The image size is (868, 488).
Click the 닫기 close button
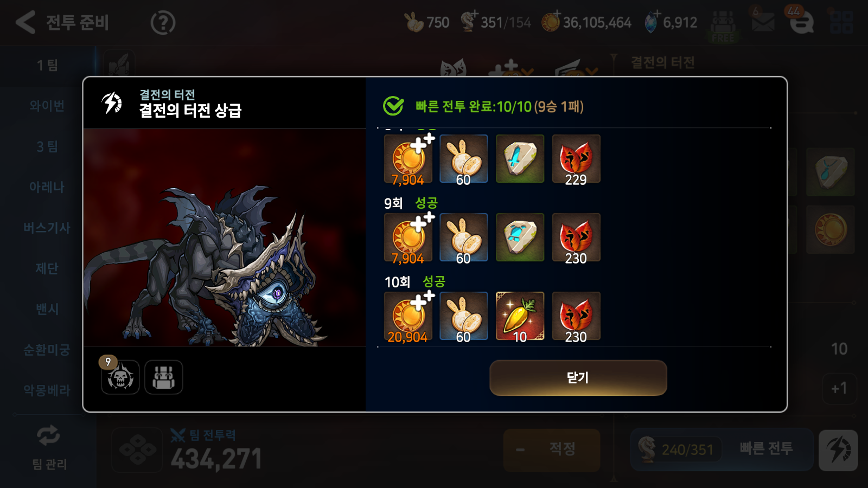pos(578,378)
